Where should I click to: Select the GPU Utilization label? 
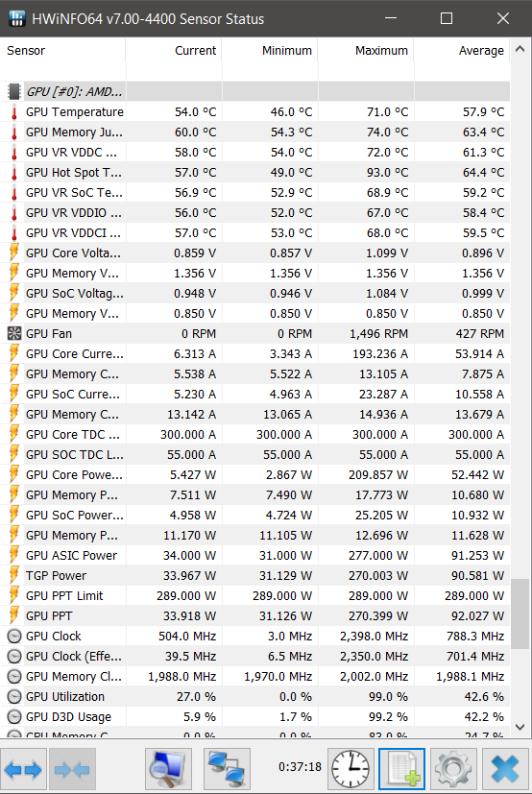coord(65,697)
